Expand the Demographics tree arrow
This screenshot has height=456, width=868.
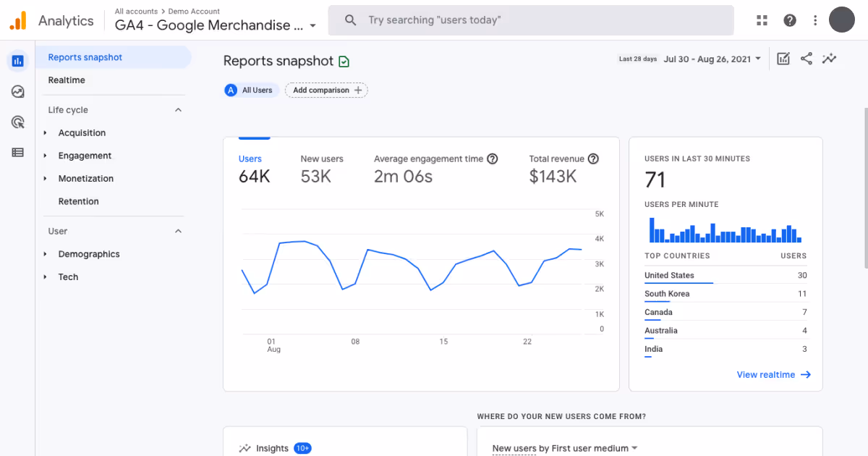tap(45, 254)
